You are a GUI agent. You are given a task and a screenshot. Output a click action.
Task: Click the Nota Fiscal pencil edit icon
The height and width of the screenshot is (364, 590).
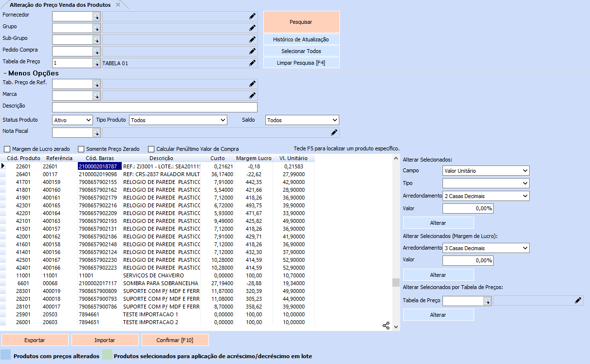(334, 133)
